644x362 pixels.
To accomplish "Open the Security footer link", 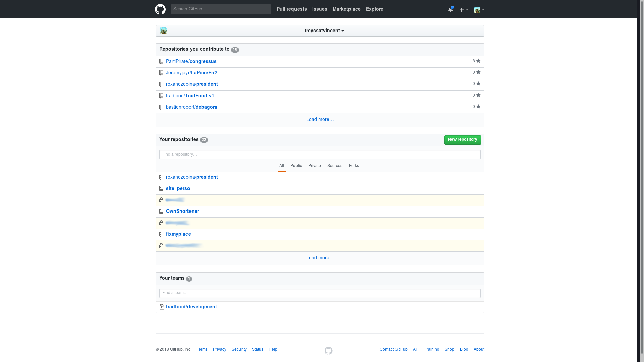I will click(x=239, y=350).
